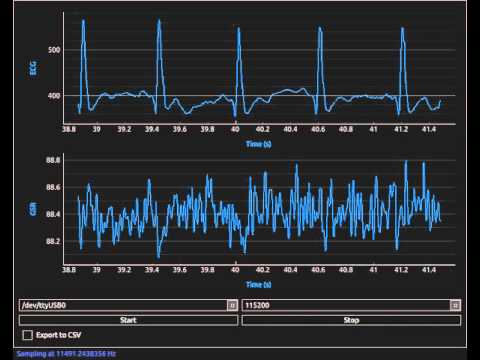This screenshot has width=480, height=360.
Task: Click the 88.6 tick on lower plot
Action: coord(53,187)
